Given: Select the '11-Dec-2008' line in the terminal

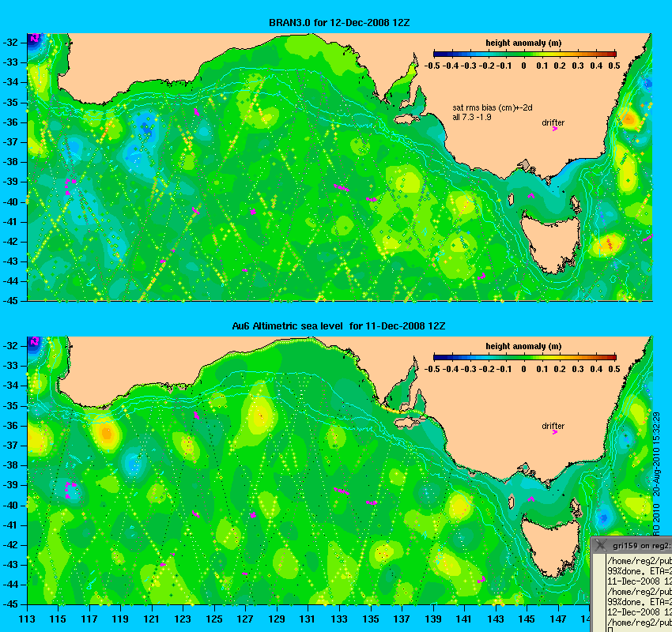Looking at the screenshot, I should click(639, 581).
